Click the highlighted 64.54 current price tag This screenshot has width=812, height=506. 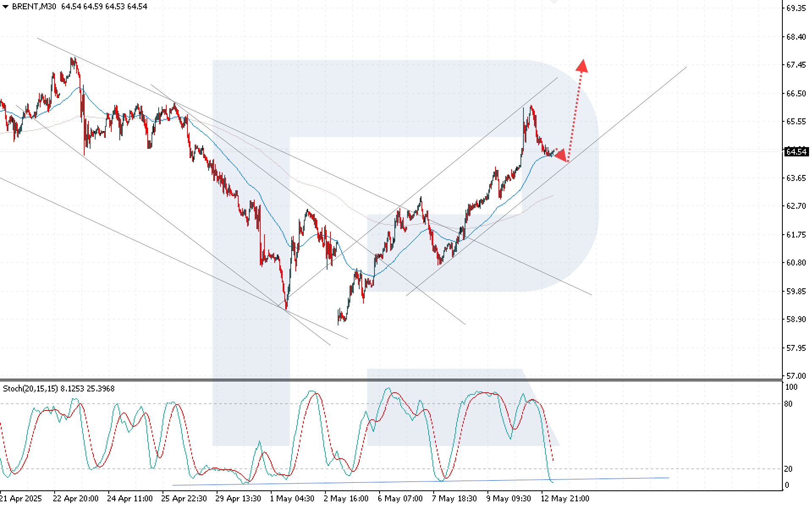(x=795, y=152)
